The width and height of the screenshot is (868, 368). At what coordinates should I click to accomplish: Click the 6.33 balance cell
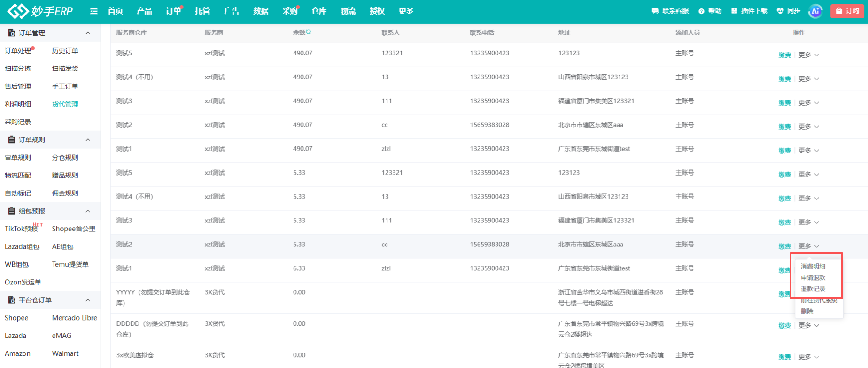tap(299, 268)
